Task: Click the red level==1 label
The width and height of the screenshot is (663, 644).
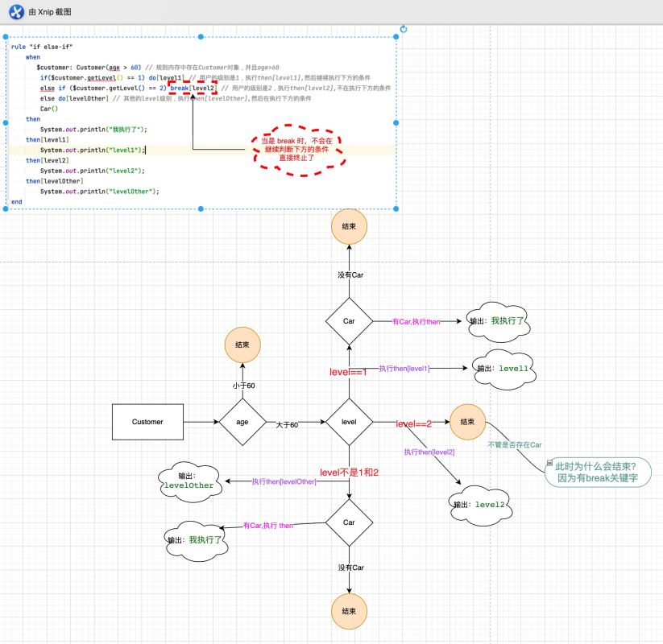Action: (348, 372)
